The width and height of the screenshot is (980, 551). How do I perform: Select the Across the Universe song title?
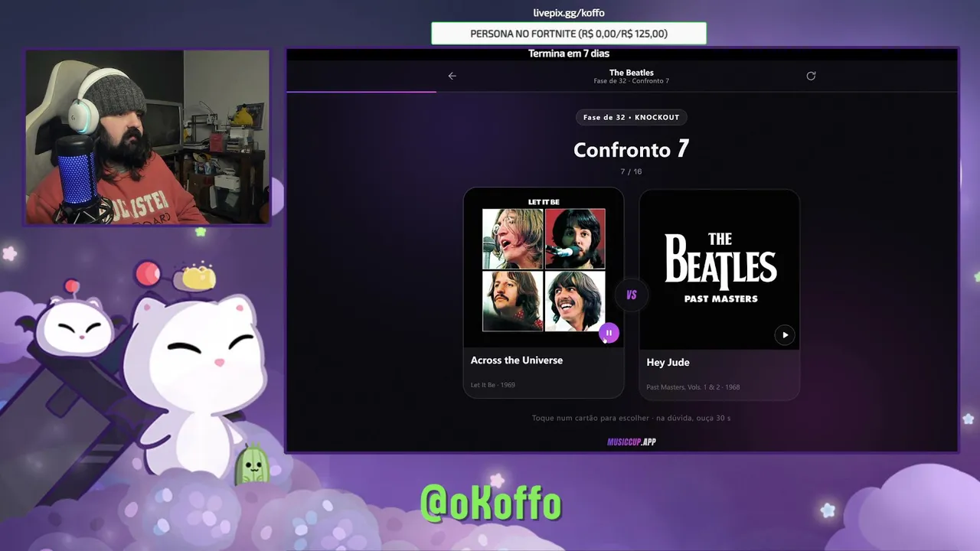click(x=517, y=360)
